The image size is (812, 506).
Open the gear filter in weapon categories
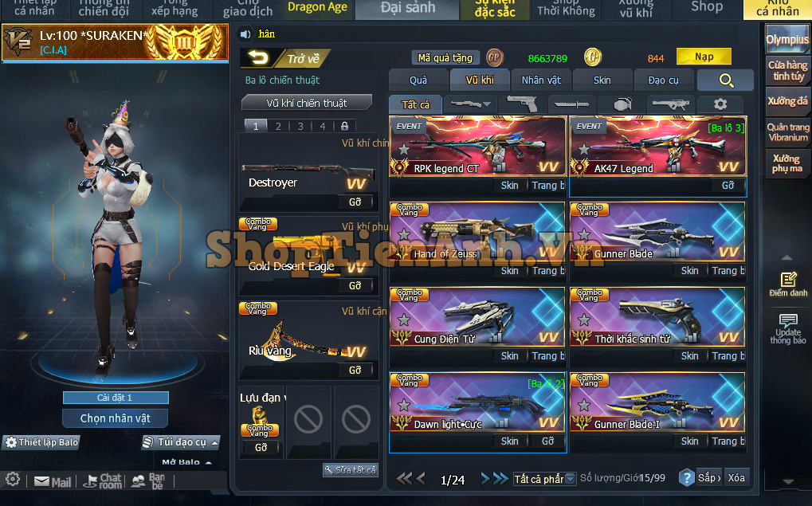(x=720, y=104)
